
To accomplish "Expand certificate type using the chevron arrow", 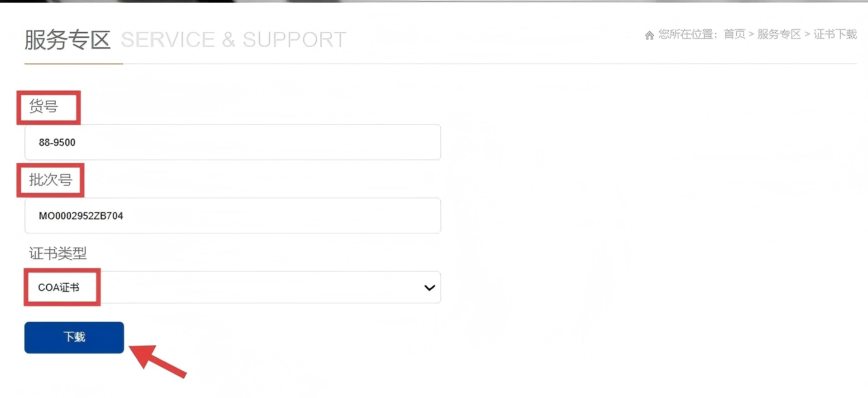I will [x=429, y=287].
